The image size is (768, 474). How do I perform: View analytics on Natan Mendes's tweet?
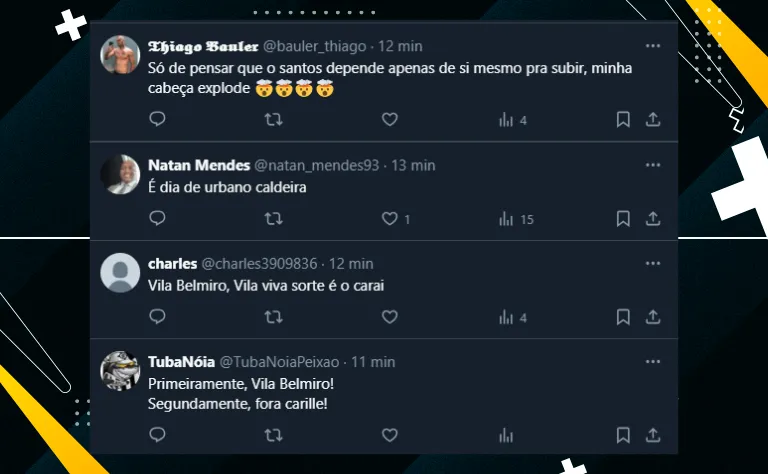coord(506,219)
